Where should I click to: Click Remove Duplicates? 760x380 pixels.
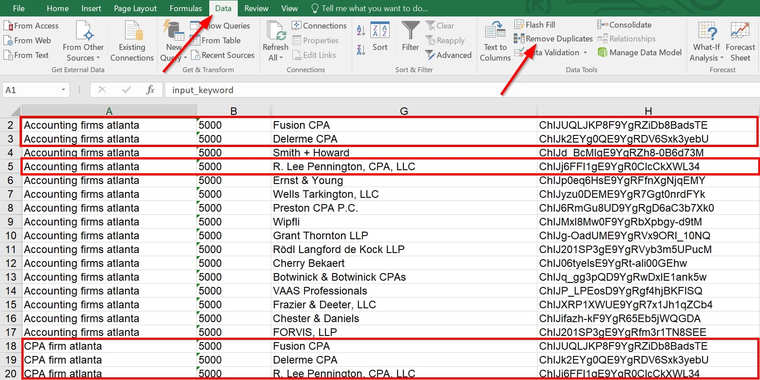pyautogui.click(x=554, y=38)
